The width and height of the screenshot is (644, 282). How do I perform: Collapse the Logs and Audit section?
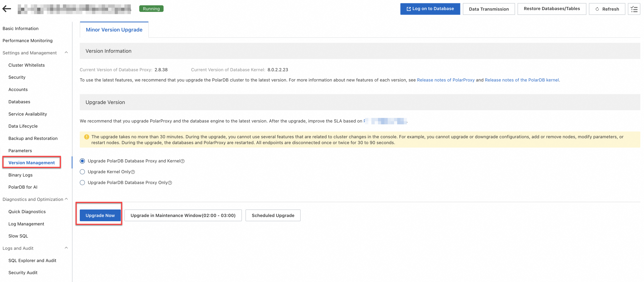point(66,248)
